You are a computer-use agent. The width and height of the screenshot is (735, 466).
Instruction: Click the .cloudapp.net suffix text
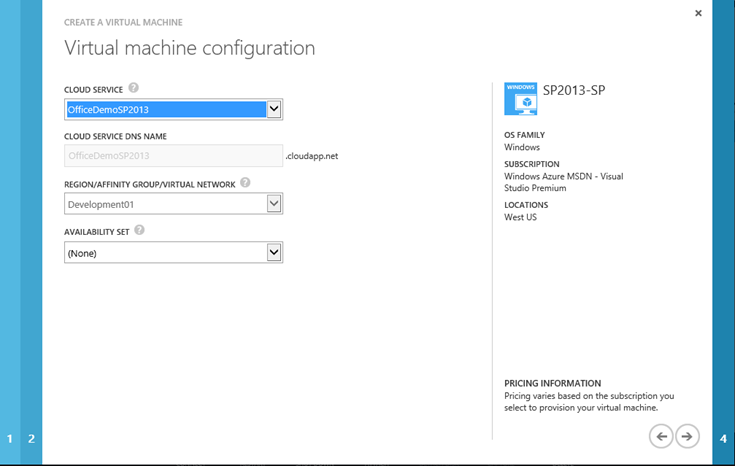pos(312,156)
